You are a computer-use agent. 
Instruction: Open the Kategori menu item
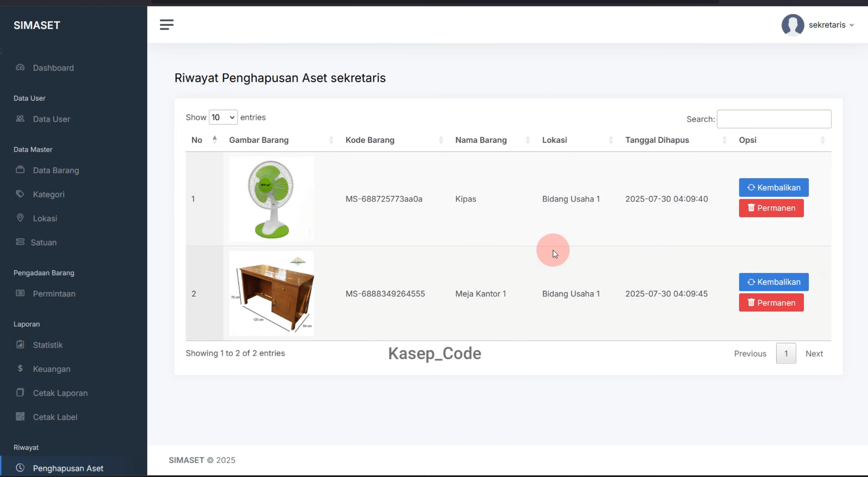49,194
